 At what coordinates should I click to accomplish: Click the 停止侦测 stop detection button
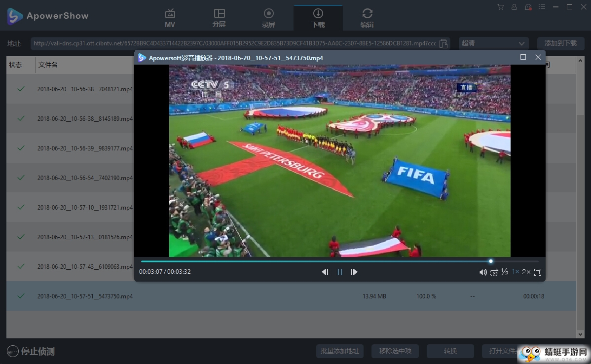(x=31, y=351)
